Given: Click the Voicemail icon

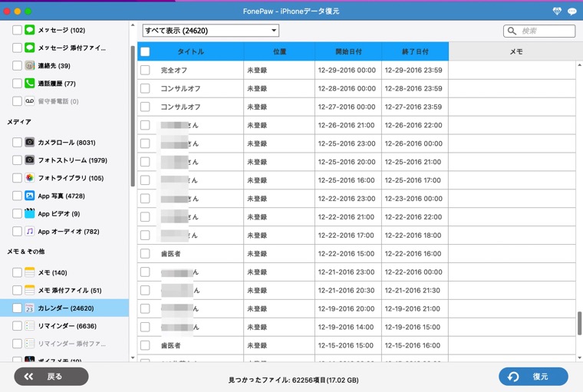Looking at the screenshot, I should 30,101.
